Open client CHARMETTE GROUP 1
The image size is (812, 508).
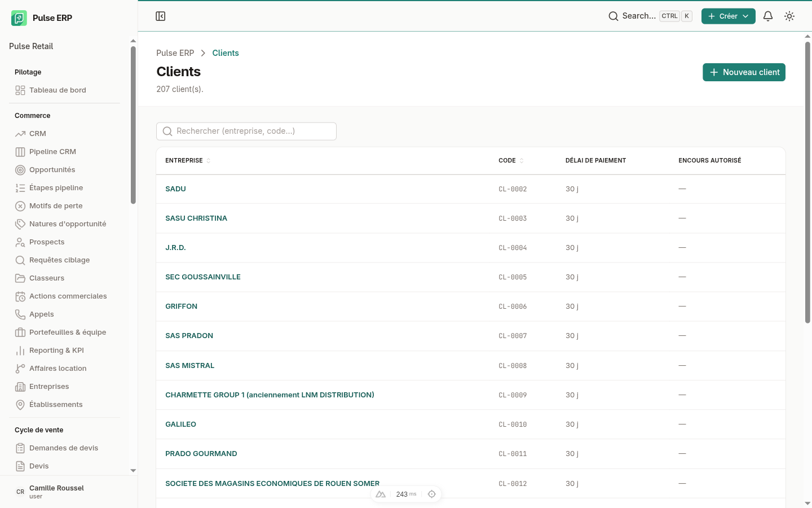(x=270, y=395)
